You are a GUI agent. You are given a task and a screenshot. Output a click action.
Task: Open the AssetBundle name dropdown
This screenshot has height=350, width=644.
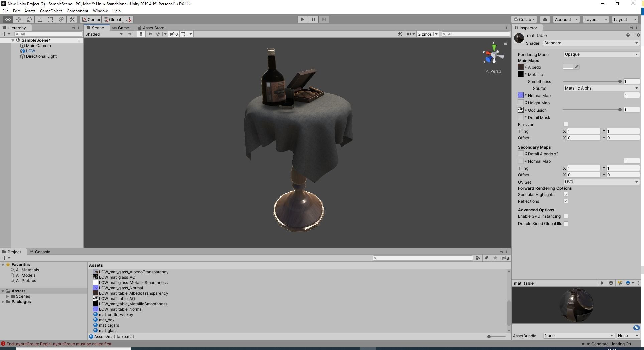tap(579, 336)
